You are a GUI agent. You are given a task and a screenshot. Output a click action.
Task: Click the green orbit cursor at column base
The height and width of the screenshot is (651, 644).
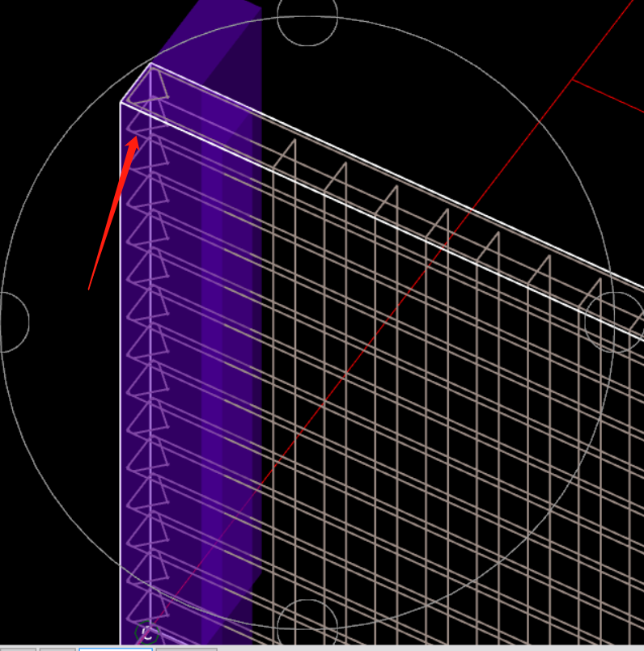[x=147, y=632]
